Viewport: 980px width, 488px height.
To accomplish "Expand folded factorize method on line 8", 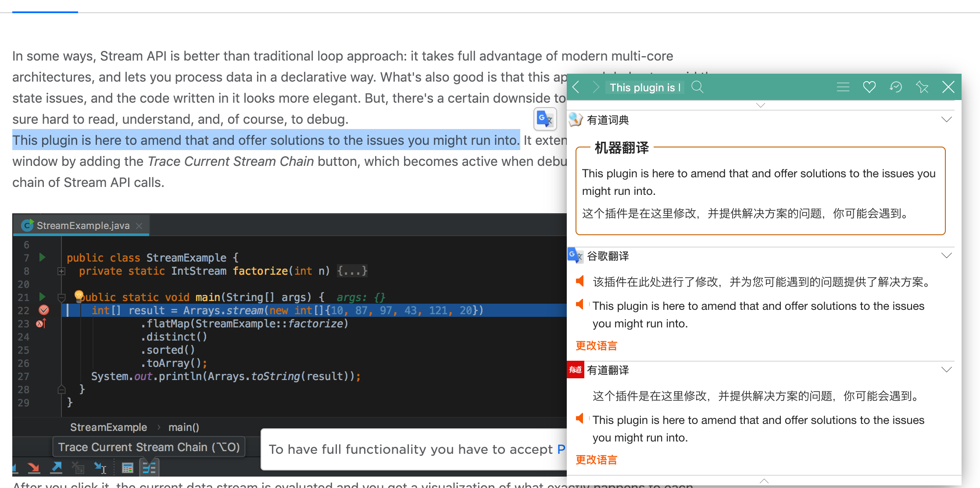I will [x=61, y=271].
